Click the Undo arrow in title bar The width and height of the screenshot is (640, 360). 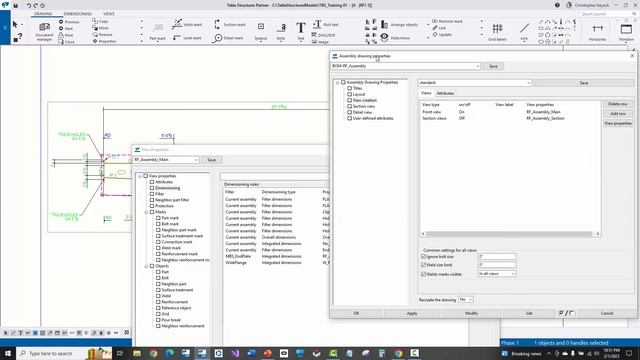tap(29, 6)
